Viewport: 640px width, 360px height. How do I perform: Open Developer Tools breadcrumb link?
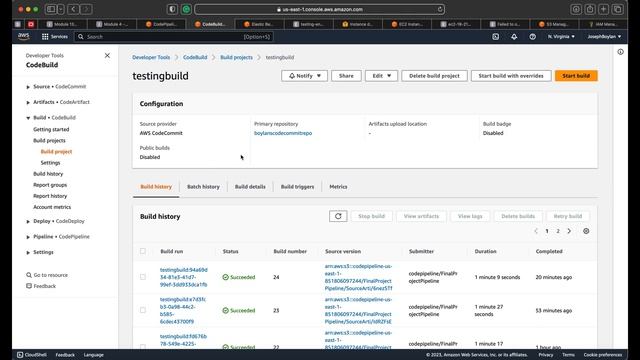[151, 57]
